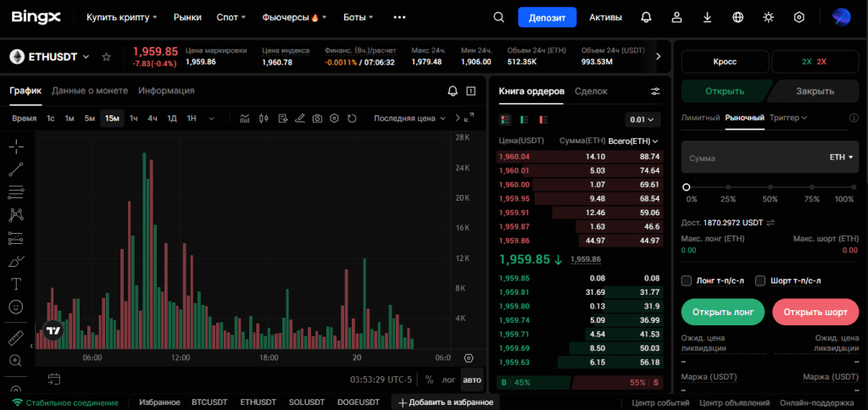Change the candlestick chart type
The height and width of the screenshot is (410, 868).
pyautogui.click(x=264, y=119)
